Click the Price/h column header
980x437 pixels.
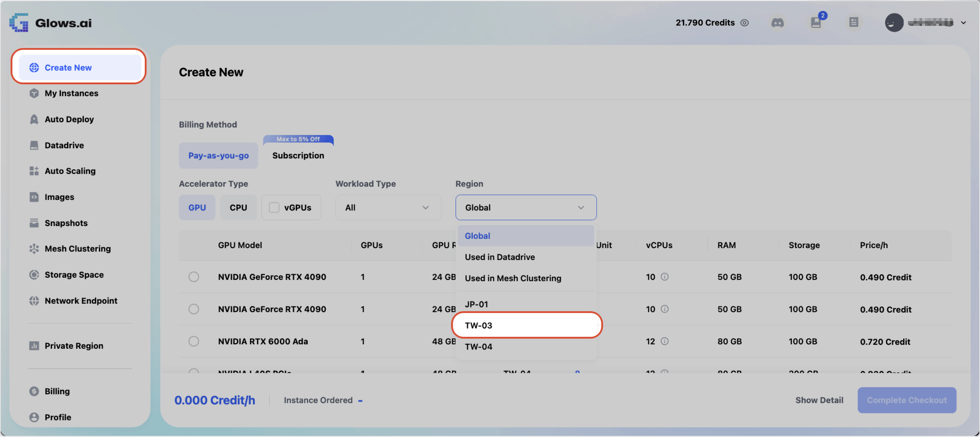coord(874,245)
